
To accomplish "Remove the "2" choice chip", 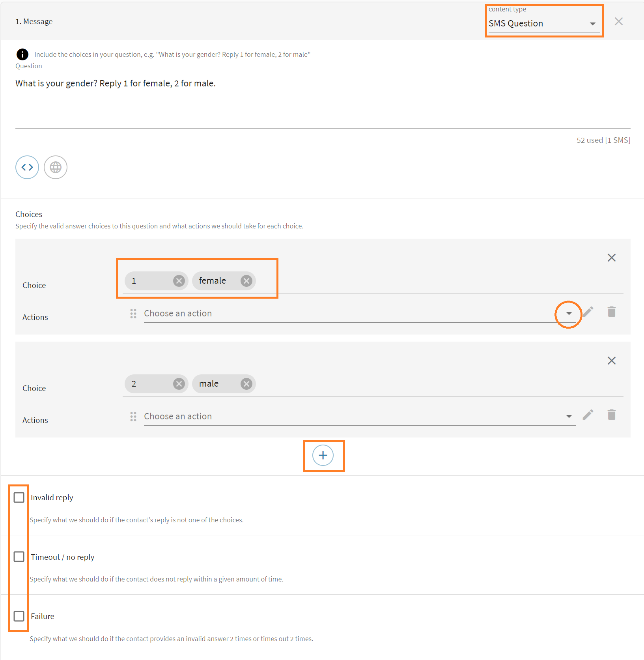I will 179,384.
